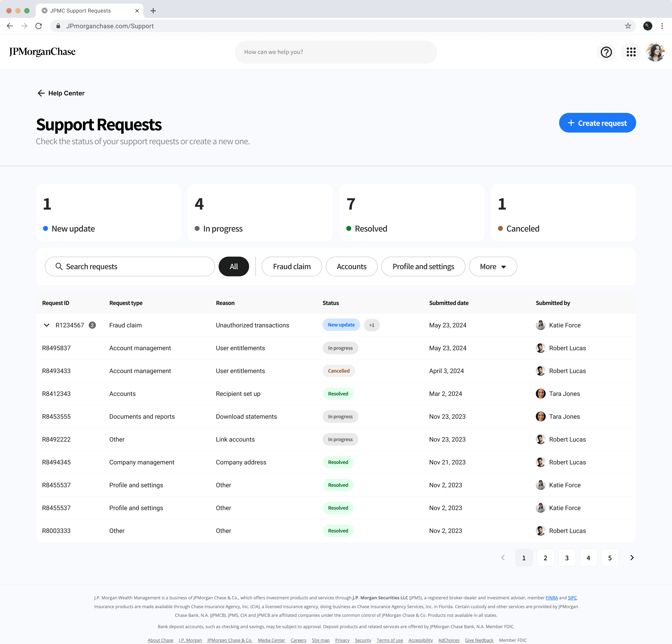Select the Fraud claim filter

(291, 266)
